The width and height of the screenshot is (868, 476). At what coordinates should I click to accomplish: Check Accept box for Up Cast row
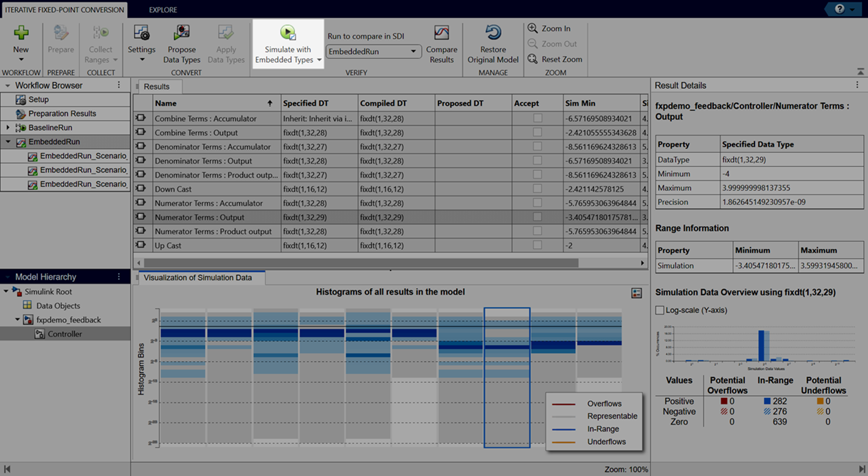tap(537, 245)
